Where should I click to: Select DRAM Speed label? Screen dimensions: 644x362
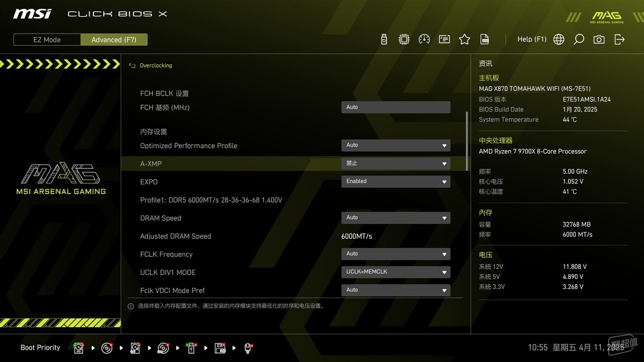160,218
